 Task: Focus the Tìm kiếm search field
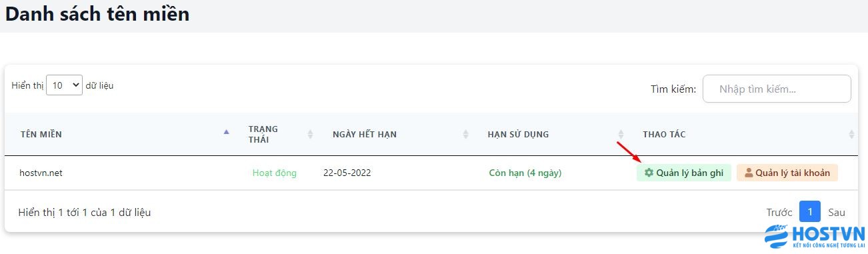tap(777, 89)
